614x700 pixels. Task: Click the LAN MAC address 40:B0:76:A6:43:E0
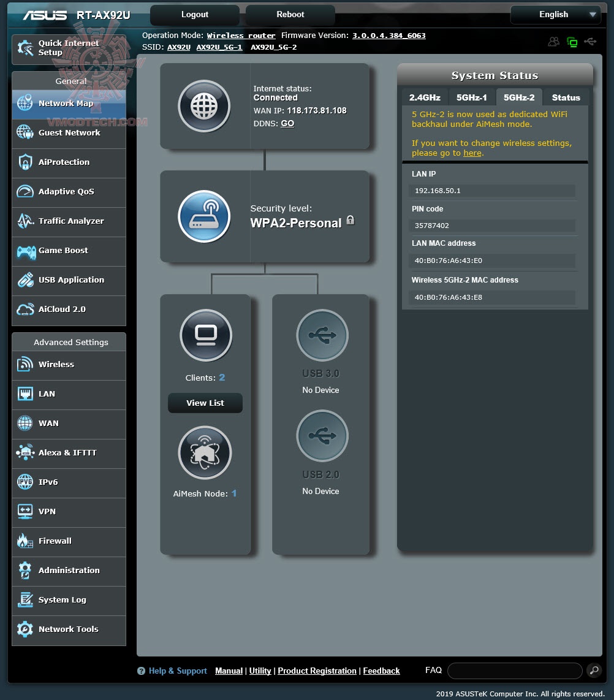(491, 261)
